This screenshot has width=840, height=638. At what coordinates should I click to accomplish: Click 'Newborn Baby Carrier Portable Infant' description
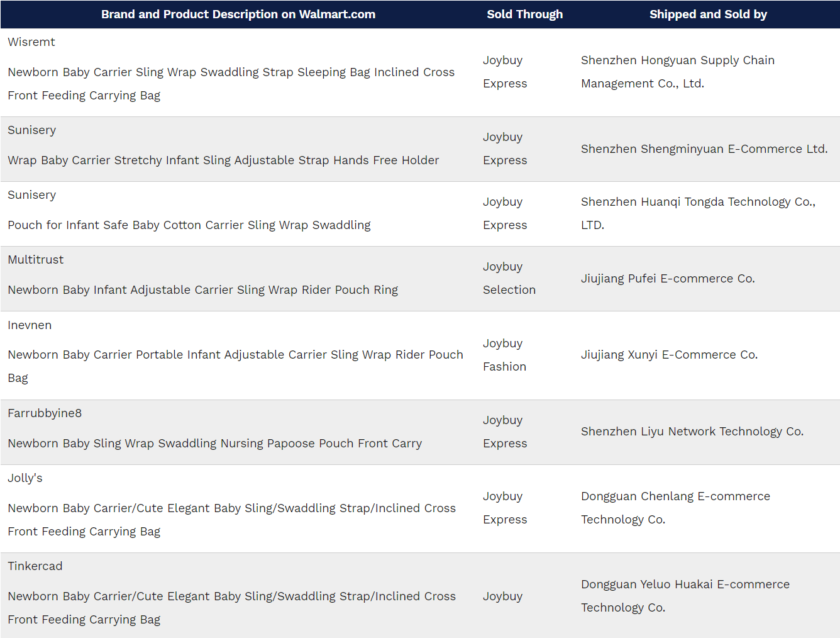click(x=235, y=366)
